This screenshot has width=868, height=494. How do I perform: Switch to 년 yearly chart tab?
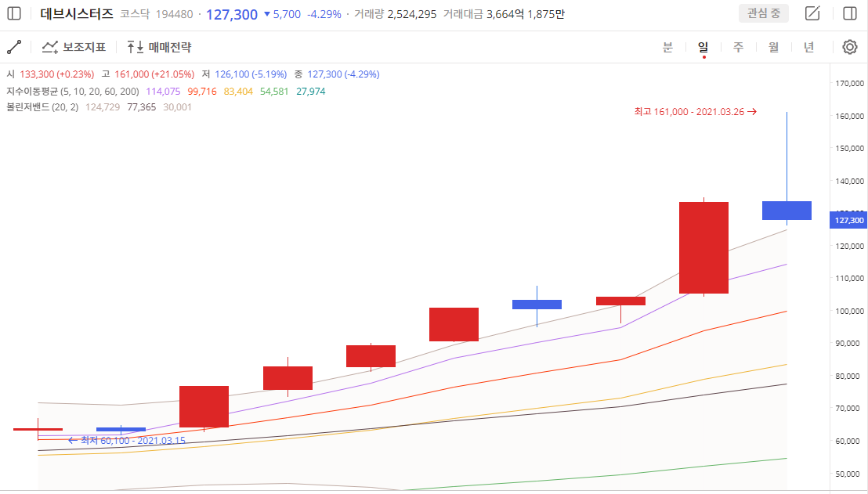809,47
